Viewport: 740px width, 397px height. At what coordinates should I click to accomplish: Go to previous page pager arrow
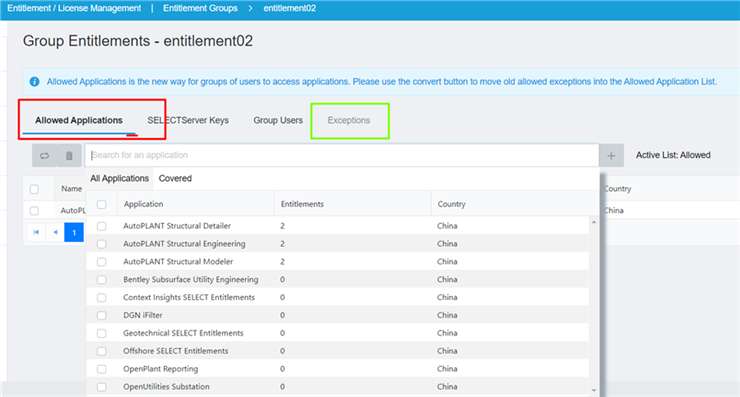click(x=55, y=232)
